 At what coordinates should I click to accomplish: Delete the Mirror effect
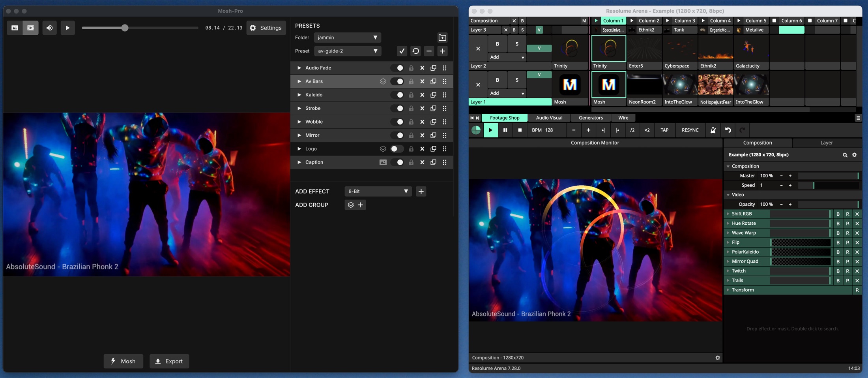422,135
